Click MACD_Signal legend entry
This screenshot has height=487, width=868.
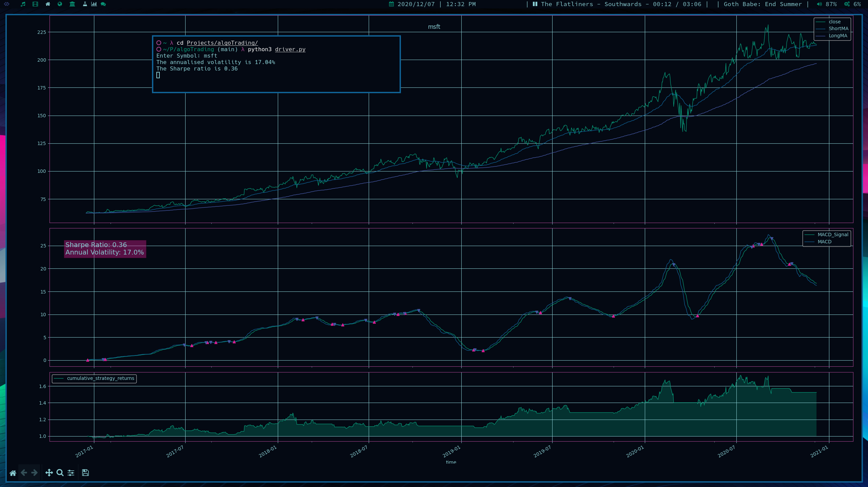(x=832, y=235)
